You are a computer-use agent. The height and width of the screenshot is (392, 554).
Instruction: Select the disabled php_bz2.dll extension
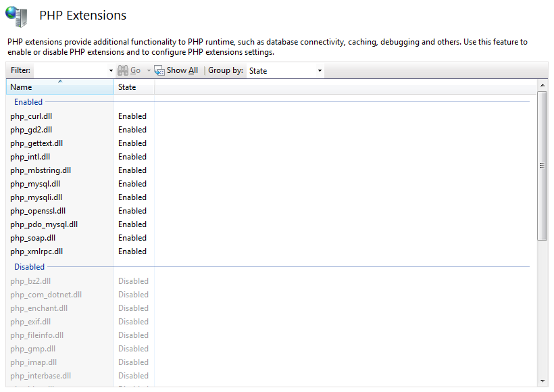click(x=30, y=281)
